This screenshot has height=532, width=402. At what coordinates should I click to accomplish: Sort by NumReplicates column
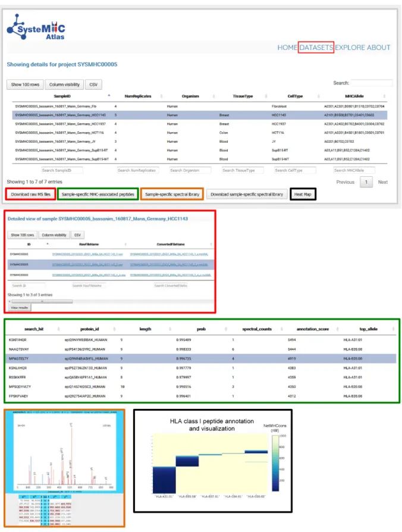tap(138, 96)
